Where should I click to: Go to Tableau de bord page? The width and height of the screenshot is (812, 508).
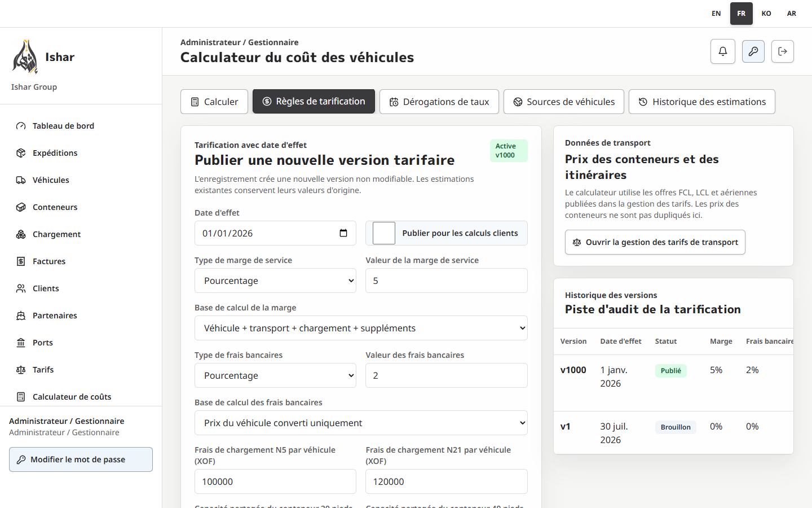[x=81, y=126]
